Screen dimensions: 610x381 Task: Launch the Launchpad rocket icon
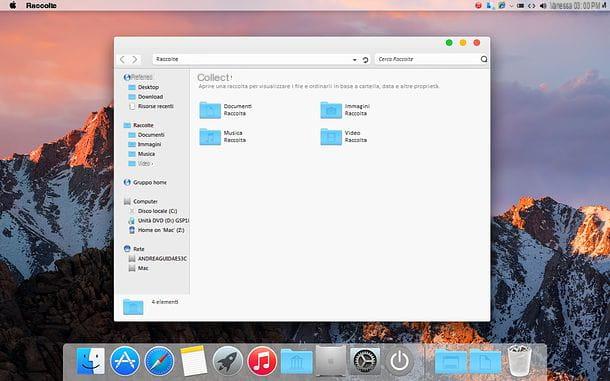click(228, 361)
